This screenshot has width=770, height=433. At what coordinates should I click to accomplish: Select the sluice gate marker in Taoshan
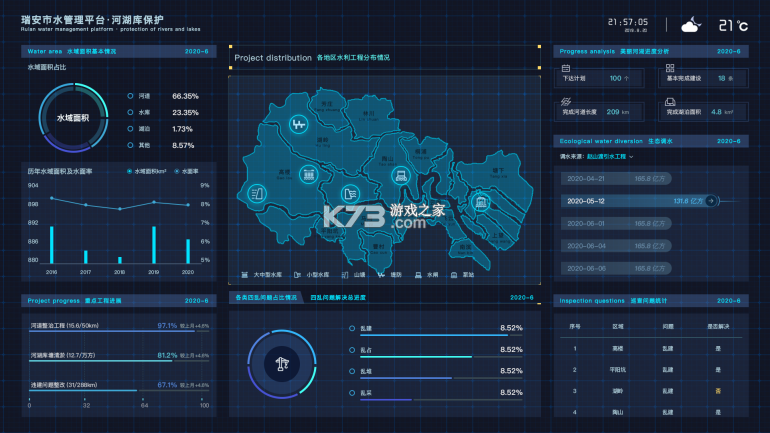click(401, 176)
